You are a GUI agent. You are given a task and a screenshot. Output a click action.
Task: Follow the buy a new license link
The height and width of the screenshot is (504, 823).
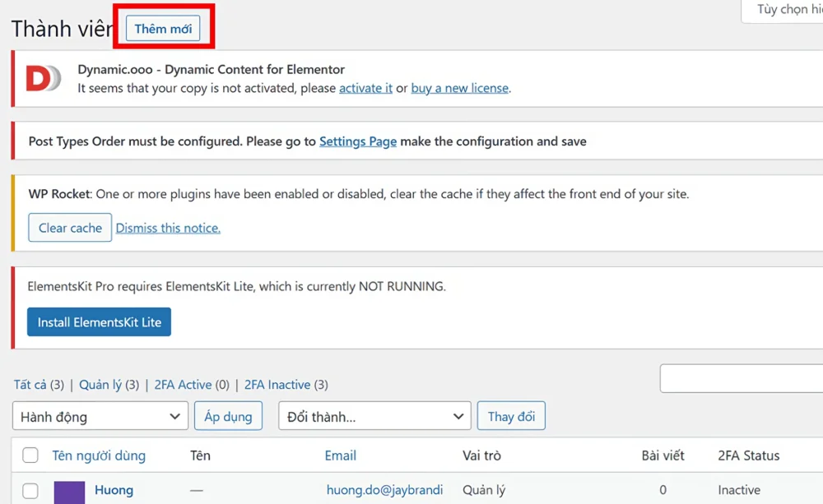[x=460, y=88]
